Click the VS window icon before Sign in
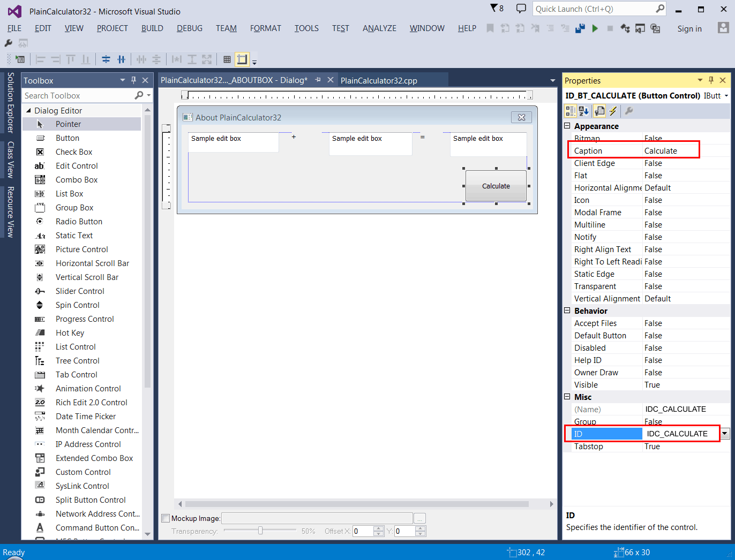Screen dimensions: 735x560 [640, 28]
